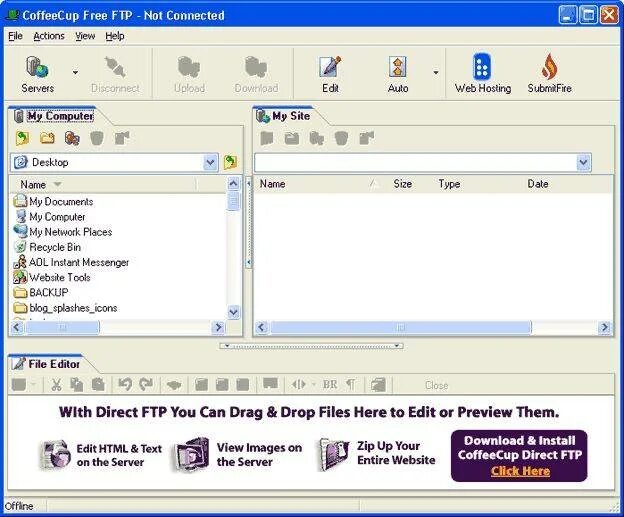Sort local files by Name header
The image size is (624, 517).
[x=103, y=185]
